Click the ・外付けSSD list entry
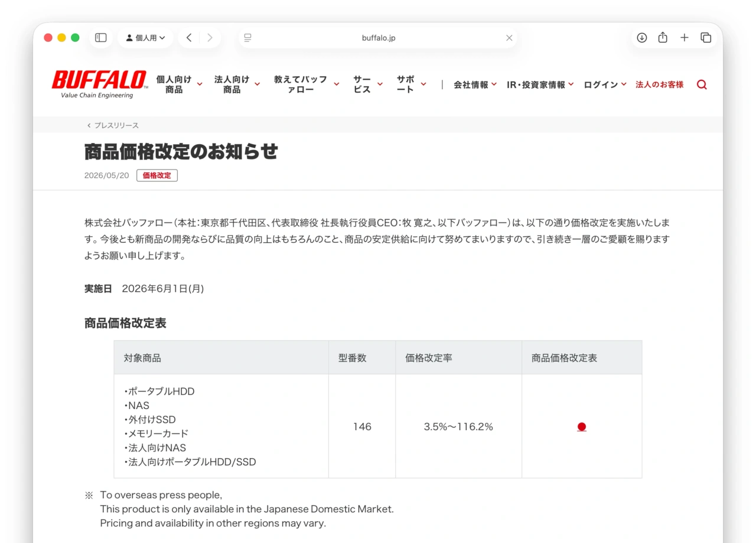The width and height of the screenshot is (756, 543). click(149, 420)
